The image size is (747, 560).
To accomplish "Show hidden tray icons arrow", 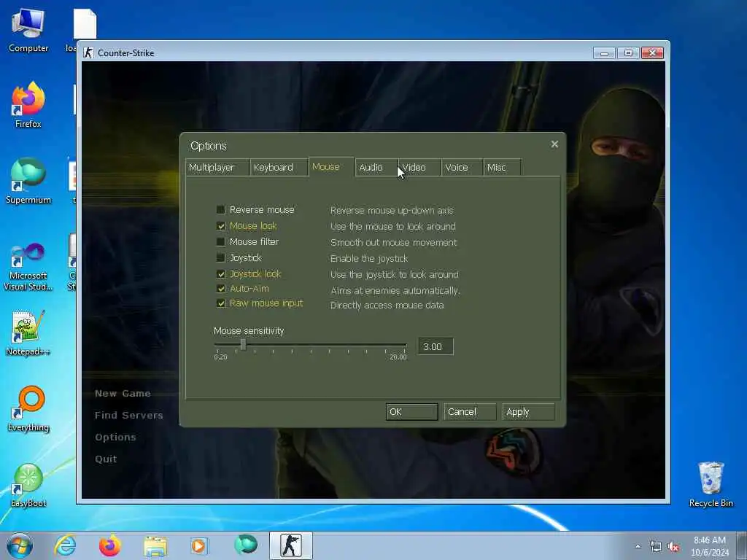I will pyautogui.click(x=638, y=547).
